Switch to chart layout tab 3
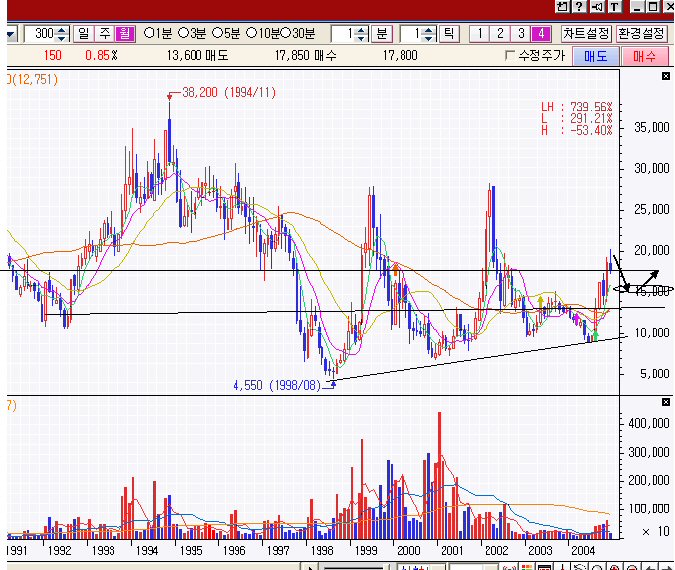 point(520,34)
